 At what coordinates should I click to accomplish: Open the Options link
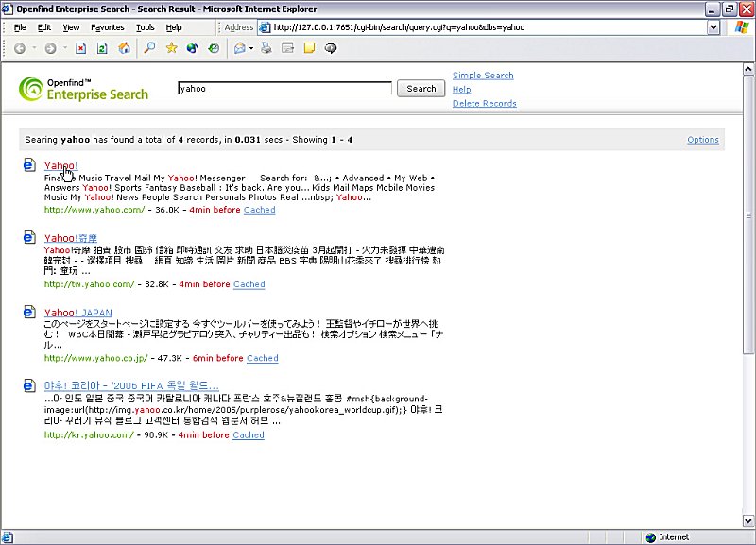click(703, 140)
